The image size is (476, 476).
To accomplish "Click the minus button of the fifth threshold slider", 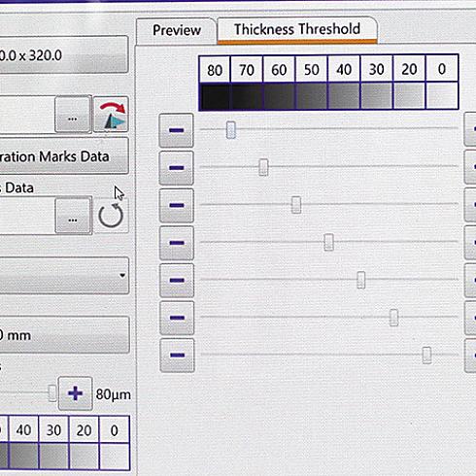I will (177, 281).
